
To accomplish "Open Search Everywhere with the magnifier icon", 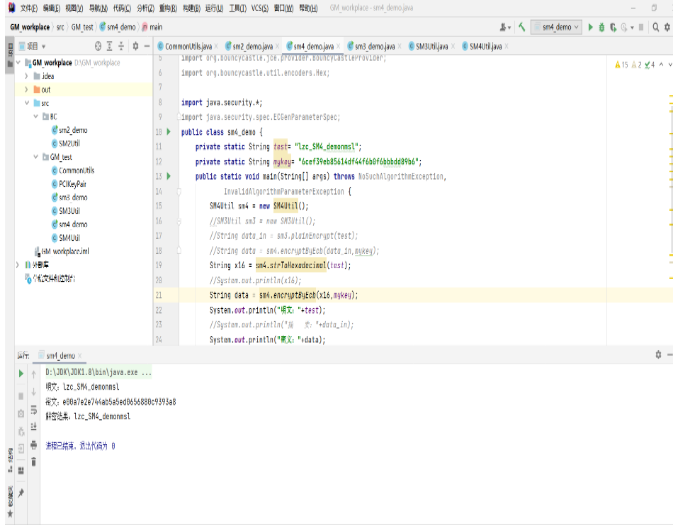I will [x=656, y=27].
